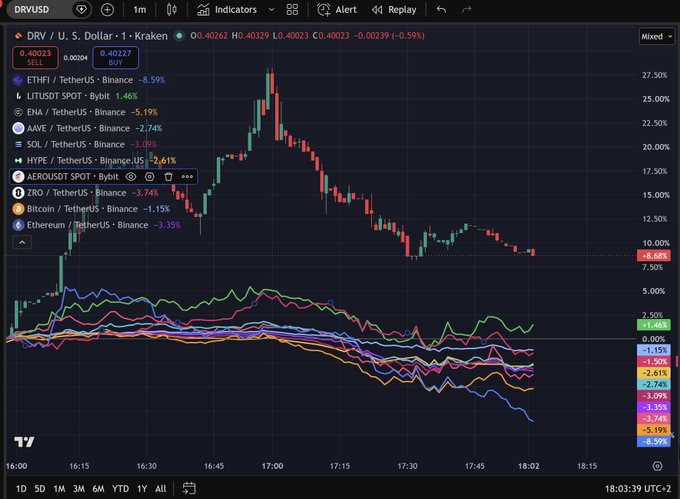Set time range to 3M
The width and height of the screenshot is (680, 499).
tap(78, 489)
